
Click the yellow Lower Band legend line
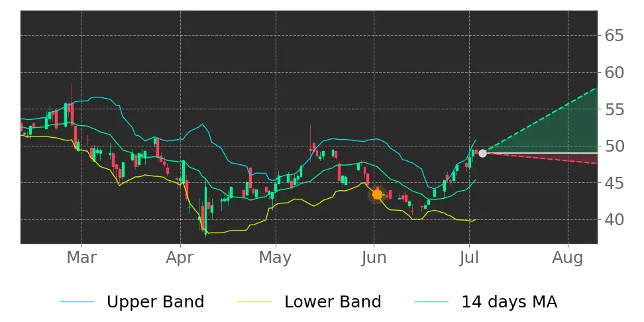[254, 302]
